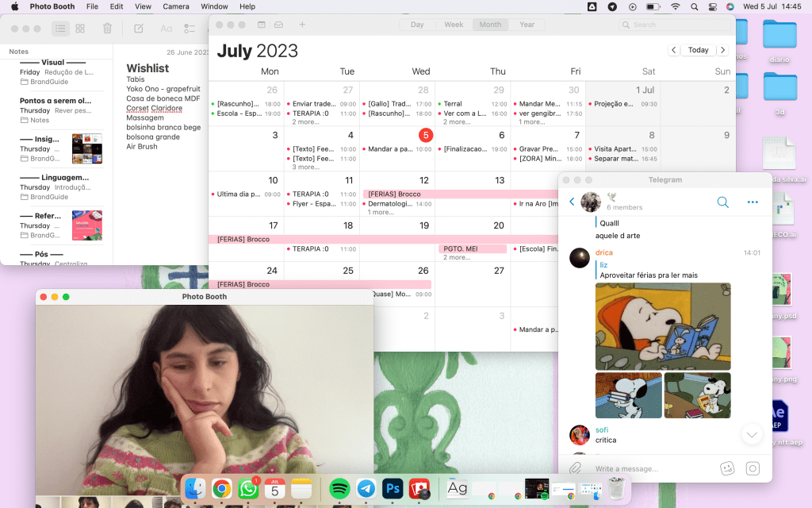
Task: Open the sticker and emoji picker in Telegram
Action: 726,468
